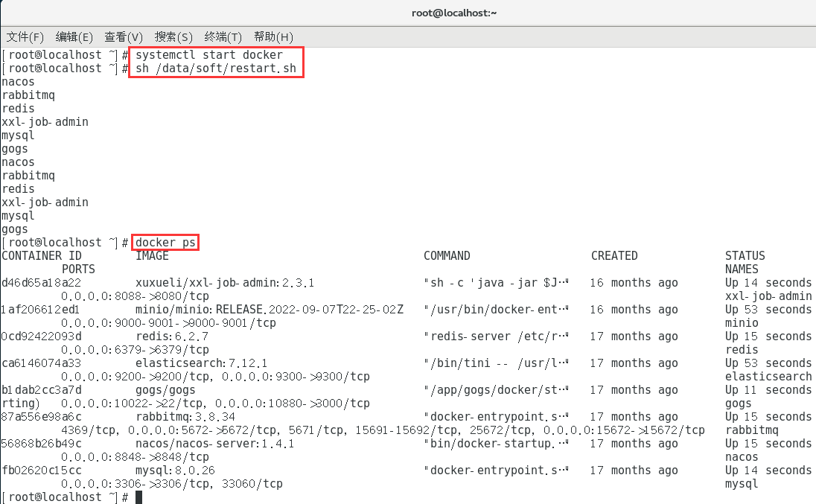Viewport: 816px width, 504px height.
Task: Click the 'Up 11 seconds' status for gogs
Action: point(768,390)
